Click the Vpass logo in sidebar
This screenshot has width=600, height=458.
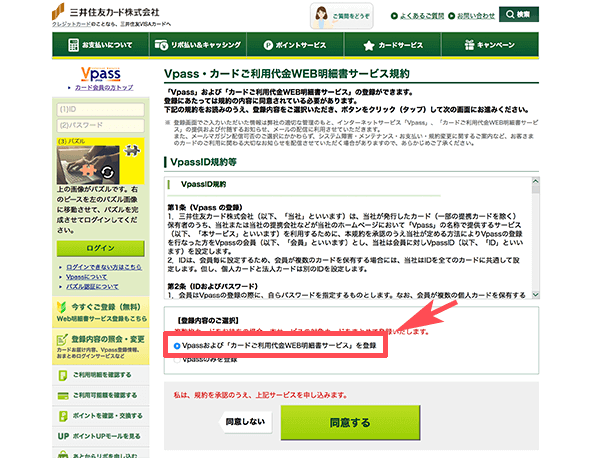tap(101, 74)
